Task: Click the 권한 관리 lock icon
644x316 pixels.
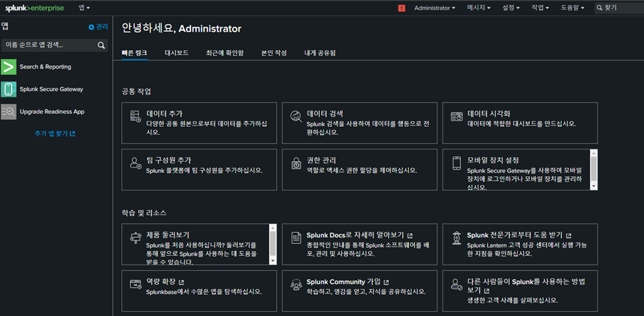Action: (296, 162)
